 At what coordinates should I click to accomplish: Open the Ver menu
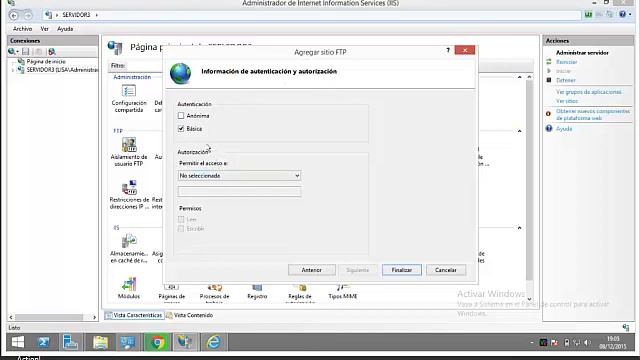pyautogui.click(x=44, y=29)
